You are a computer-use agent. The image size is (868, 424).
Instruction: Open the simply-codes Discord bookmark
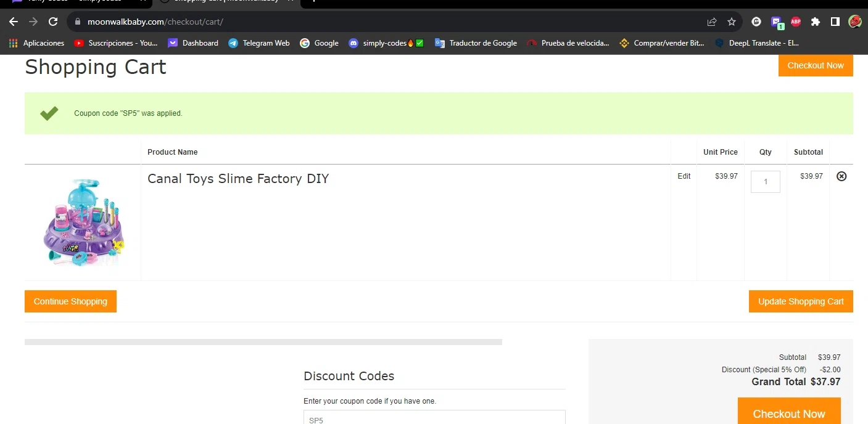coord(386,43)
